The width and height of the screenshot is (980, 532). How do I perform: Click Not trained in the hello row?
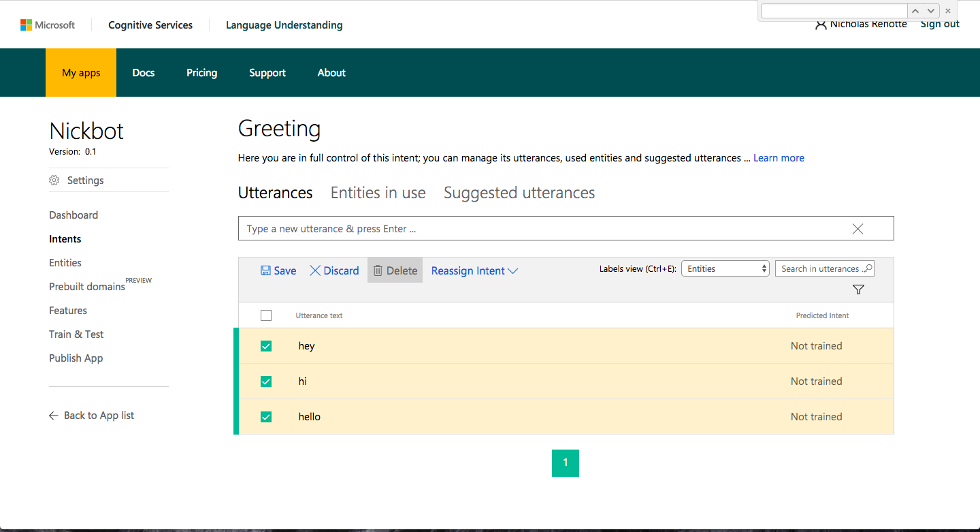[x=817, y=417]
